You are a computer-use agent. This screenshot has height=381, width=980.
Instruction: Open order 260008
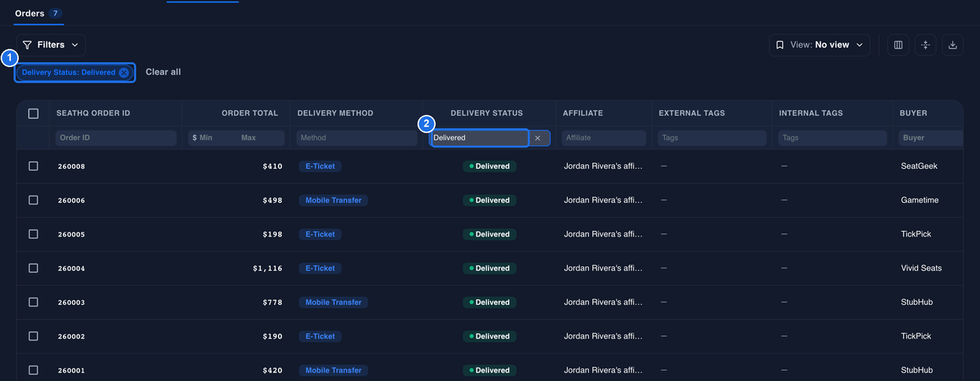pos(71,167)
